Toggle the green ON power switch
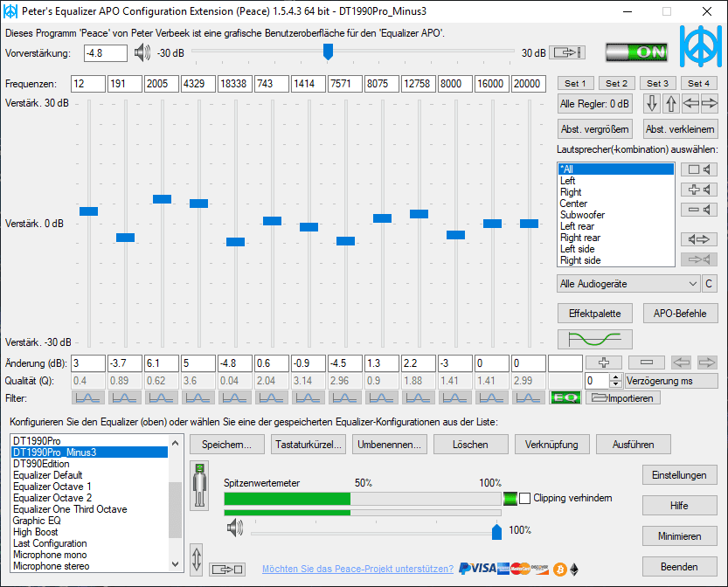This screenshot has width=728, height=587. (x=636, y=52)
